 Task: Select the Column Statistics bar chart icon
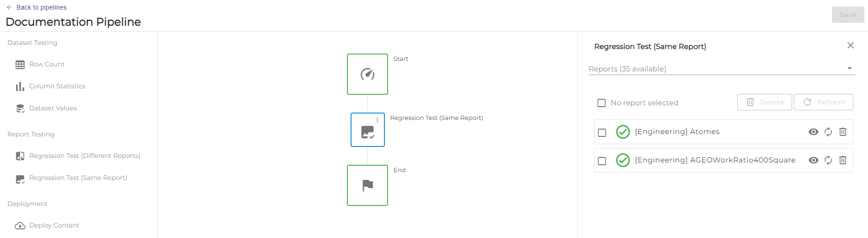pyautogui.click(x=20, y=87)
